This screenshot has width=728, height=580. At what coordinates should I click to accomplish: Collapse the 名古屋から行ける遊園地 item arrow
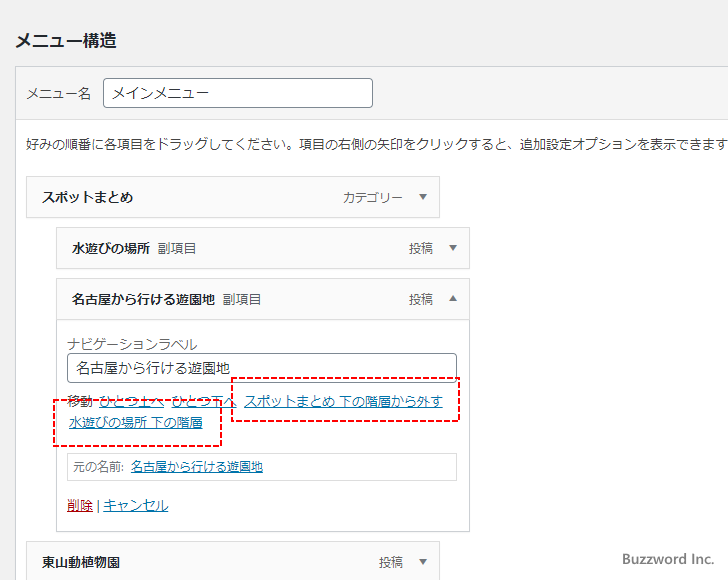click(453, 299)
